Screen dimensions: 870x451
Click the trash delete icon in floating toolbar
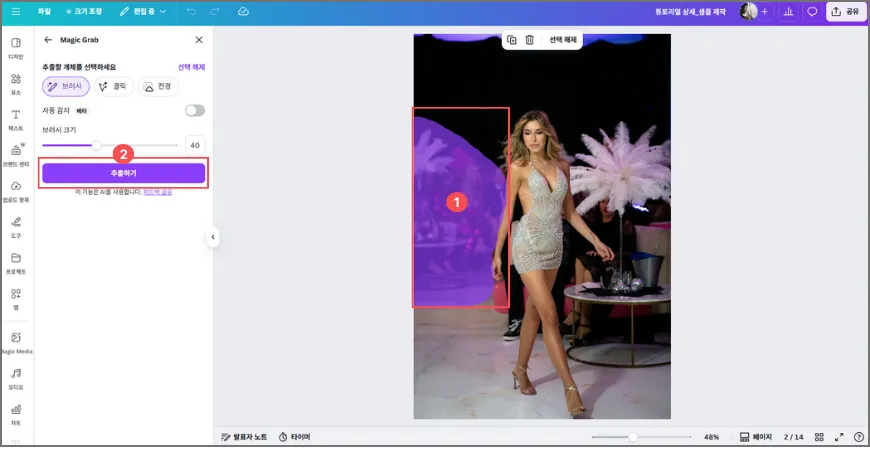click(x=529, y=40)
